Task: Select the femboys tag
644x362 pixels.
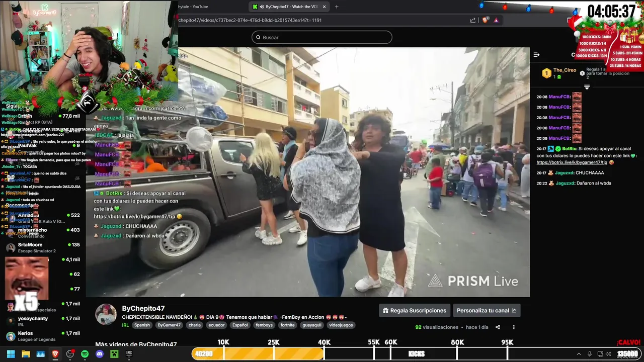Action: 264,325
